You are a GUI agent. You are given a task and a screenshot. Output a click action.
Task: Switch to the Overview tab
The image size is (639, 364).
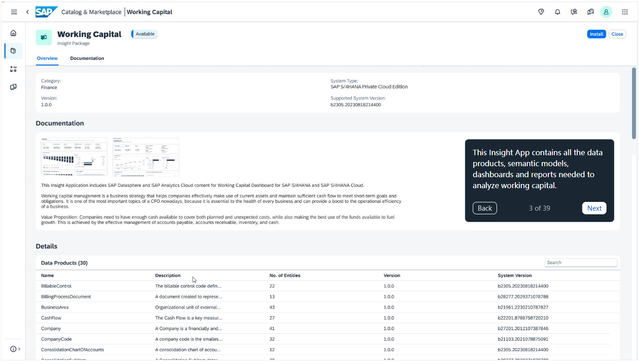pyautogui.click(x=47, y=58)
